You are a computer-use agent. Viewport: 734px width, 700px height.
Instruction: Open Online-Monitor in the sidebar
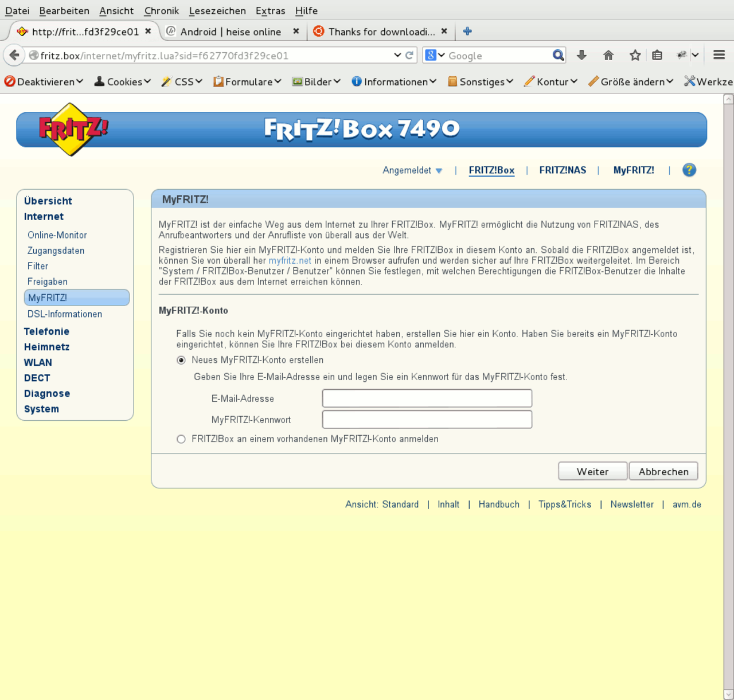(x=57, y=235)
